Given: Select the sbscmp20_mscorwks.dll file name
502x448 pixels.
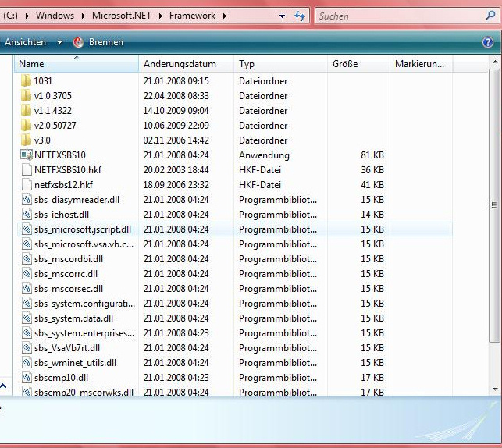Looking at the screenshot, I should point(84,392).
